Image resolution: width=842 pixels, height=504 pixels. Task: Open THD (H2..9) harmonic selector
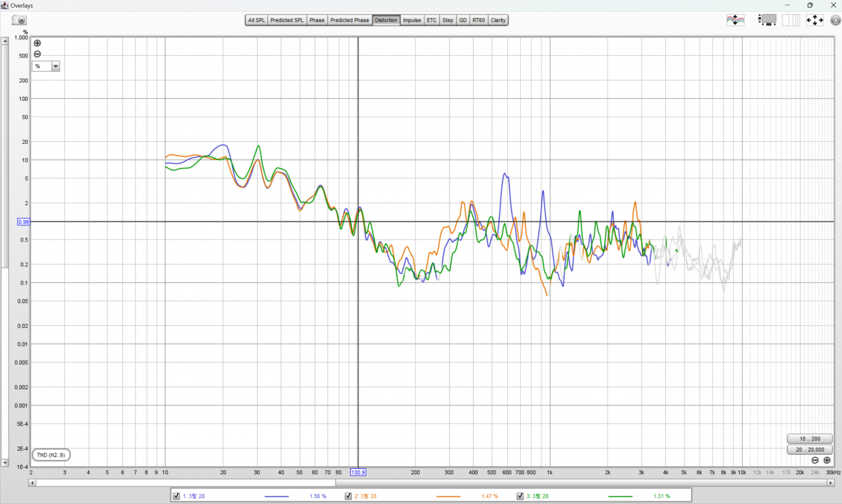click(51, 455)
